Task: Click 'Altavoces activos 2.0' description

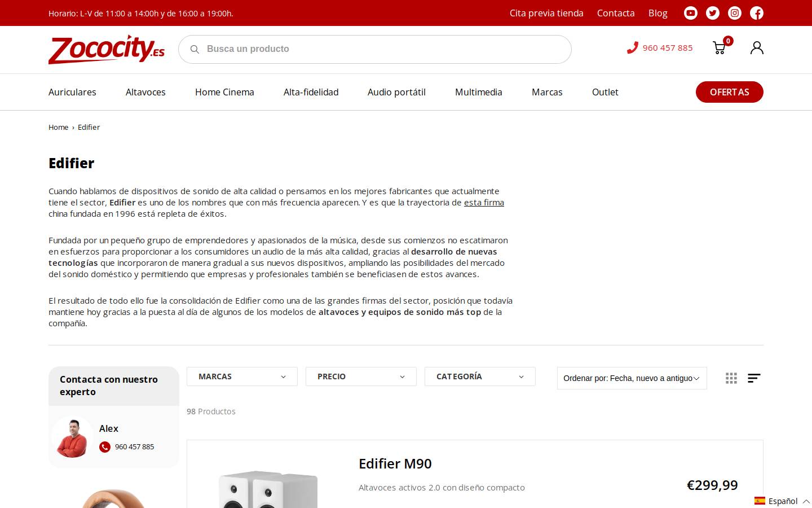Action: coord(442,487)
